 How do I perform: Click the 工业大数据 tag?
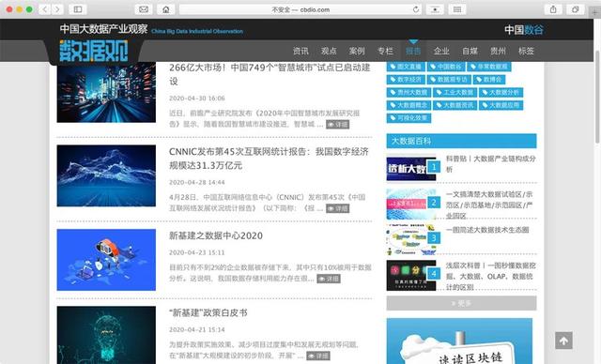click(x=455, y=92)
